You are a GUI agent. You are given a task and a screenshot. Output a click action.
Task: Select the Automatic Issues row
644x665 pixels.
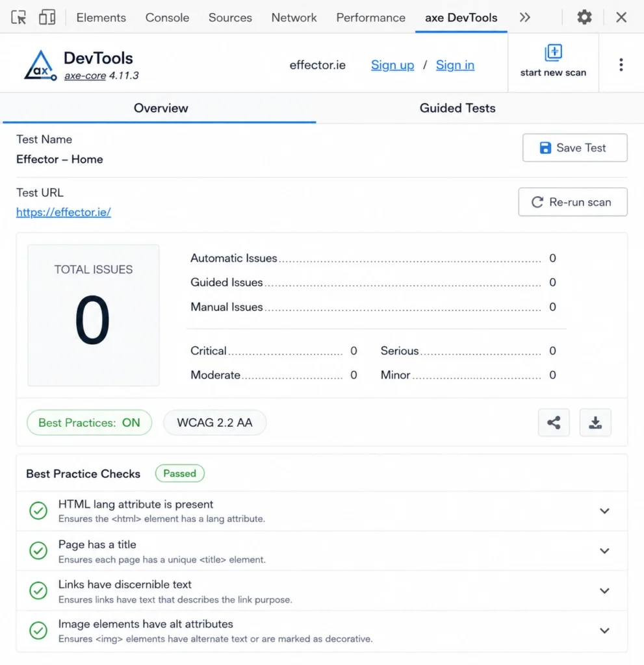pos(373,258)
